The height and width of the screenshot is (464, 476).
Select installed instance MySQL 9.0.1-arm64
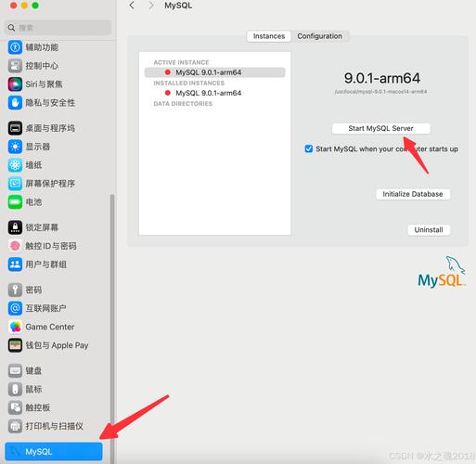pyautogui.click(x=214, y=93)
